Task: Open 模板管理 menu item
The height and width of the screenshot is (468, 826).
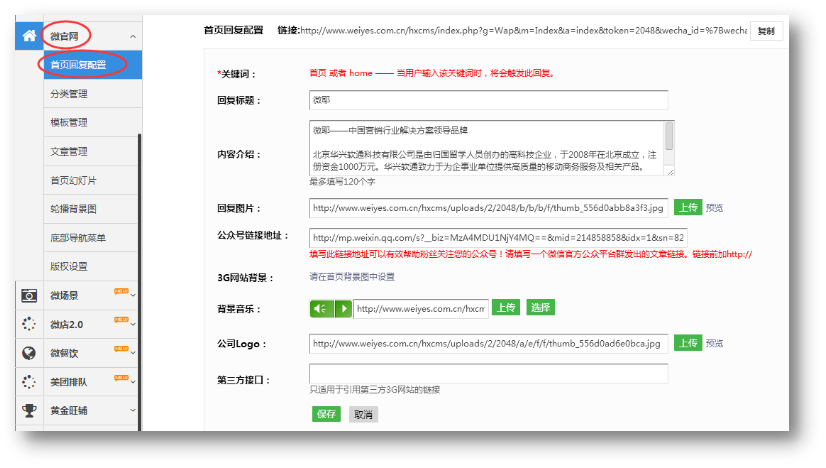Action: 91,122
